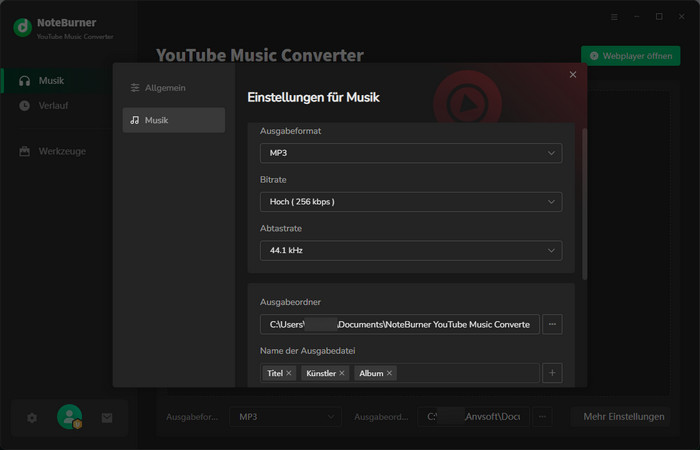700x450 pixels.
Task: Remove the Album tag from file name
Action: 389,373
